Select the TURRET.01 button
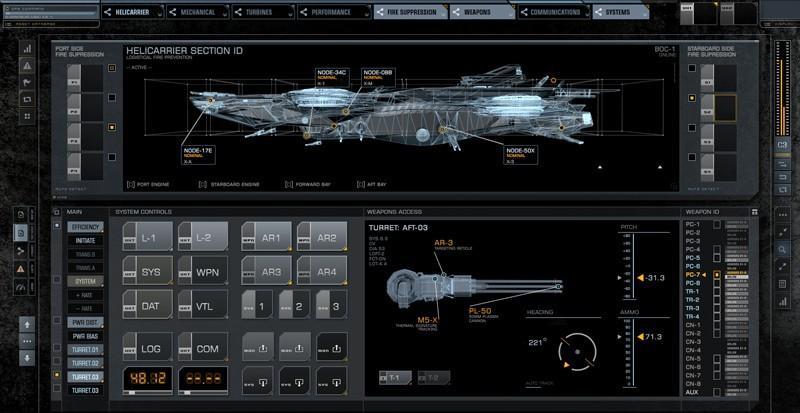The height and width of the screenshot is (413, 800). click(x=85, y=350)
